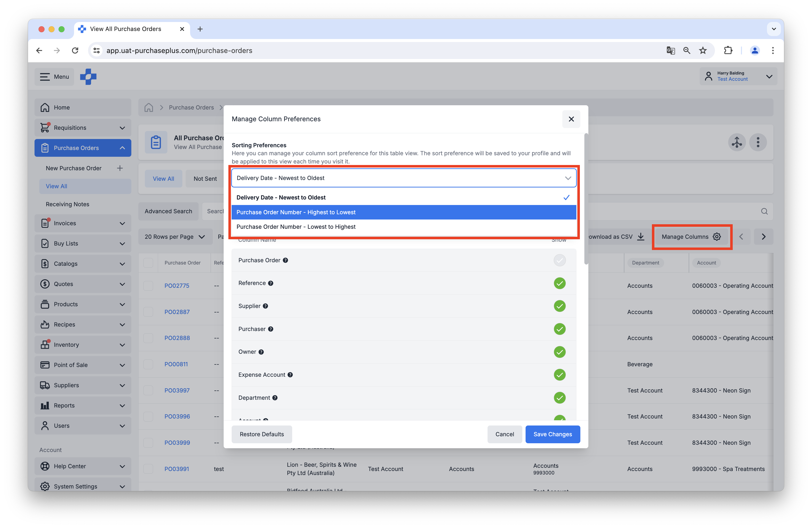Choose Delivery Date - Newest to Oldest option
812x528 pixels.
click(403, 197)
